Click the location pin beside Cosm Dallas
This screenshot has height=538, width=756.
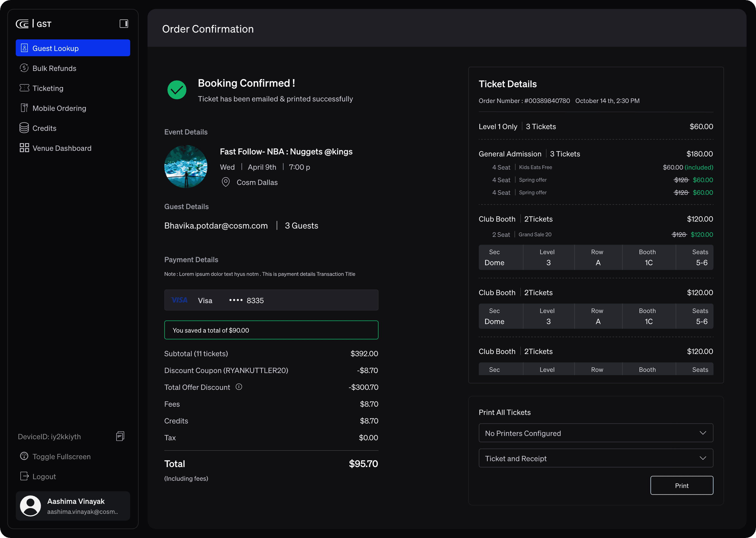(x=226, y=182)
